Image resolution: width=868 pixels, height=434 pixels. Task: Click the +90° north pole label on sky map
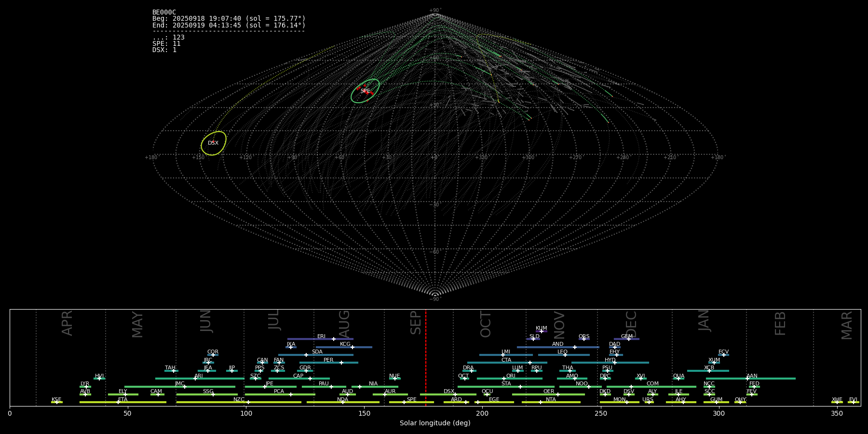[435, 11]
